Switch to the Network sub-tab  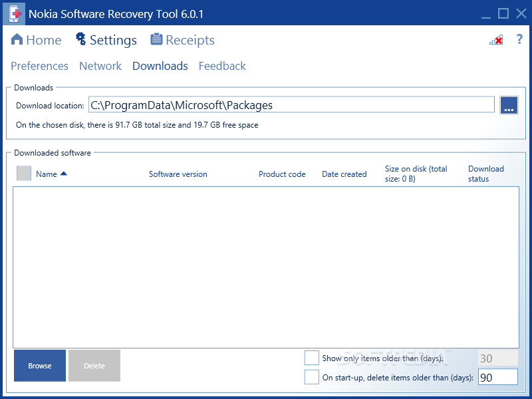pyautogui.click(x=100, y=66)
